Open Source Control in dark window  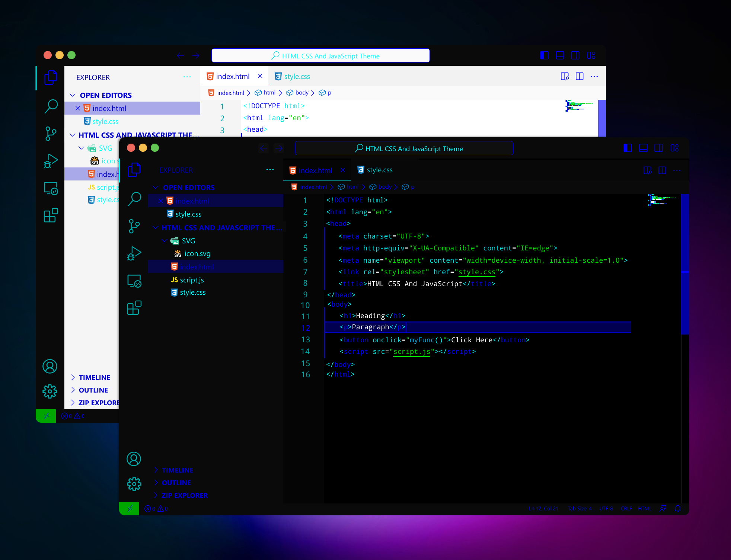click(134, 226)
